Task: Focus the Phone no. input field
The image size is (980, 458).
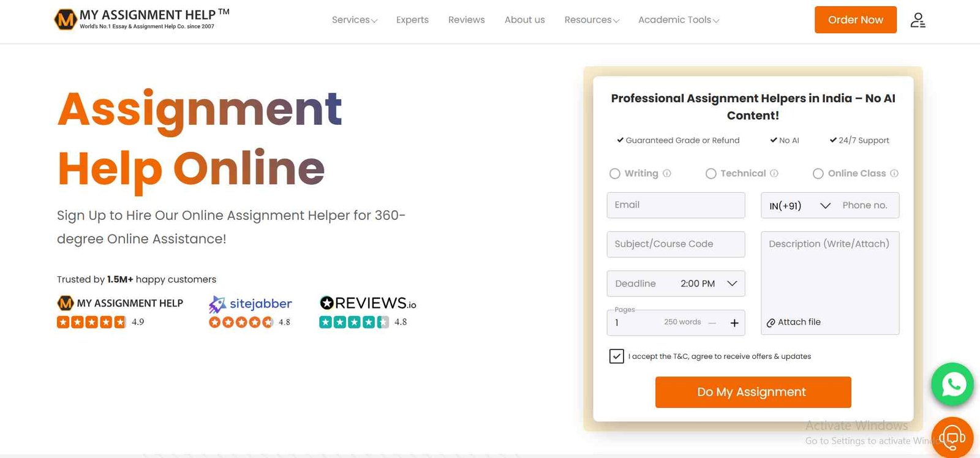Action: tap(867, 205)
